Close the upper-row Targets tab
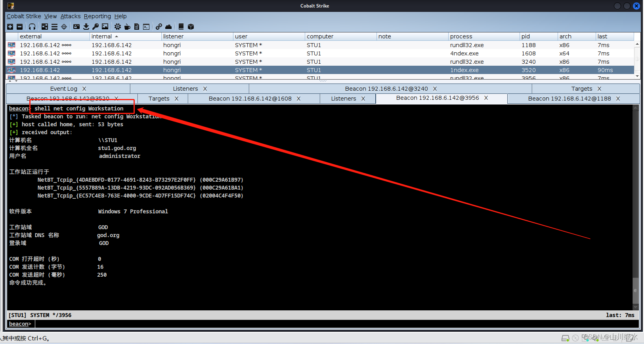The height and width of the screenshot is (344, 644). coord(599,89)
